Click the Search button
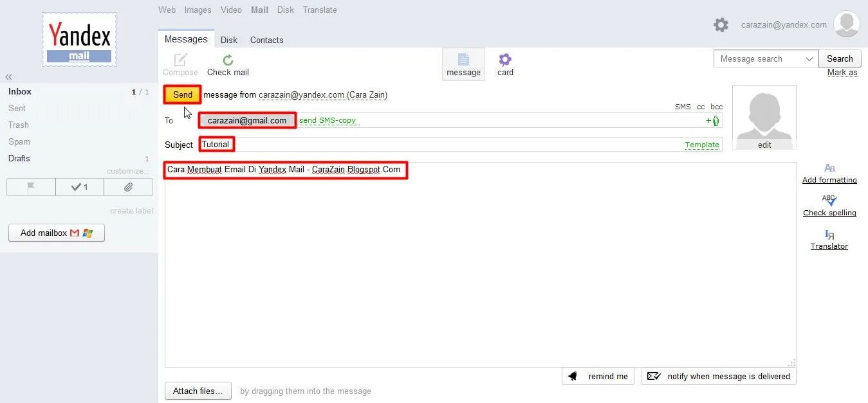 coord(840,58)
